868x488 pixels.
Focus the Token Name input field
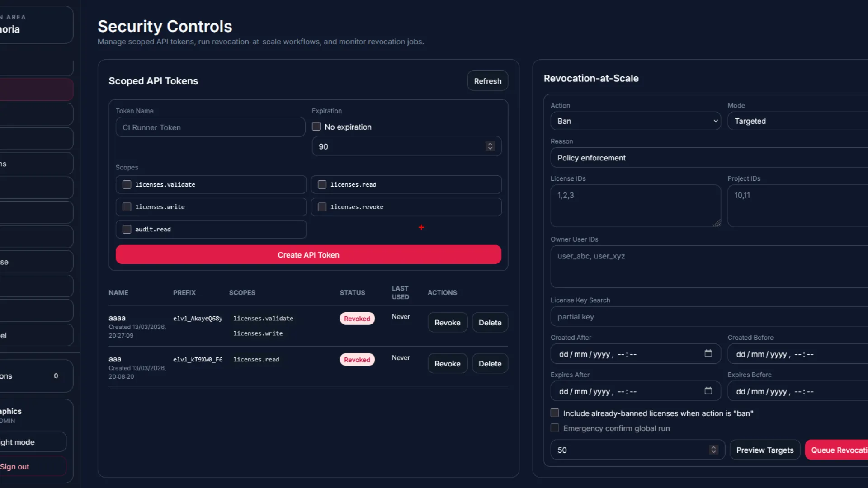[210, 127]
